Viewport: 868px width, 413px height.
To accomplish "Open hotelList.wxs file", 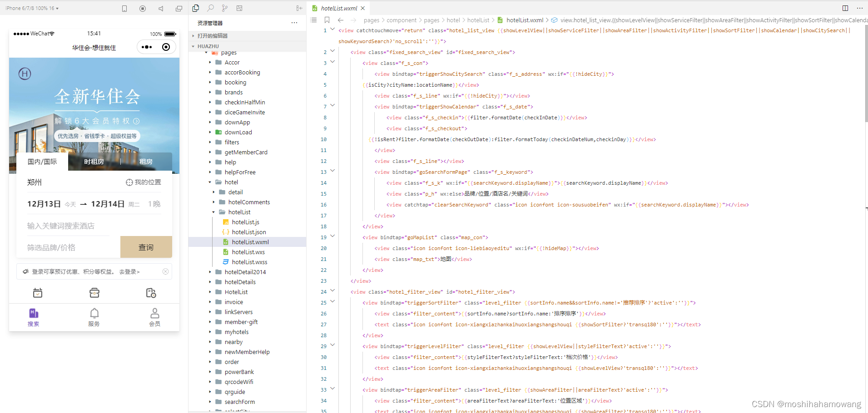I will pyautogui.click(x=248, y=252).
